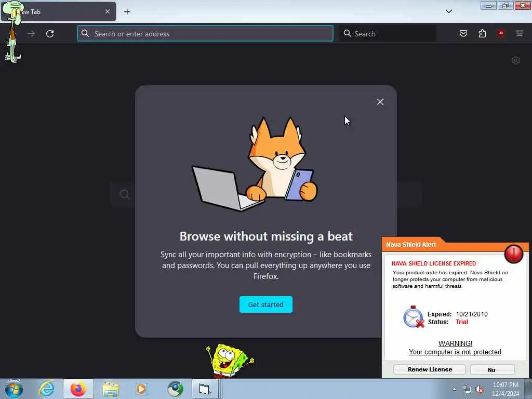Viewport: 532px width, 399px height.
Task: Click the 'NAVA SHIELD LICENSE EXPIRED' heading
Action: click(x=434, y=263)
